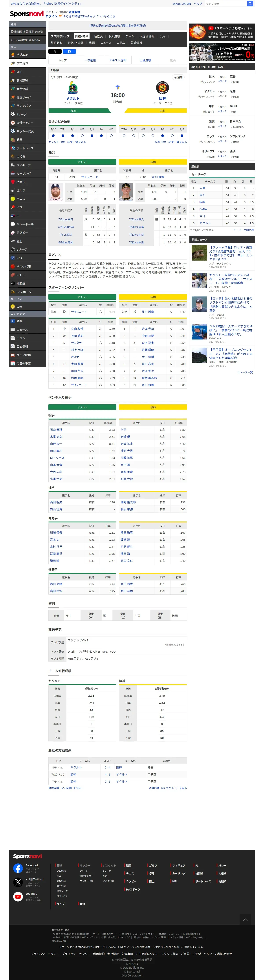The image size is (264, 980).
Task: Open 格闘技 in the sidebar
Action: point(27,182)
